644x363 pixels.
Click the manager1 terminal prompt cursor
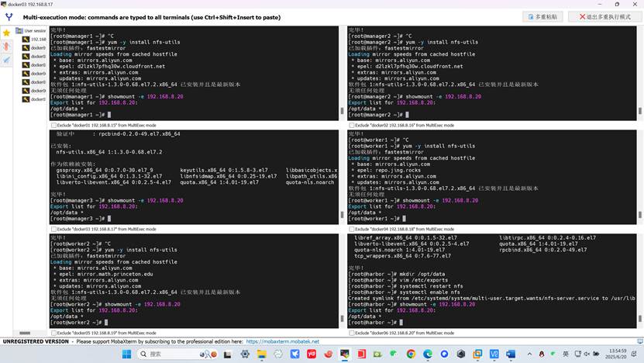(x=109, y=115)
